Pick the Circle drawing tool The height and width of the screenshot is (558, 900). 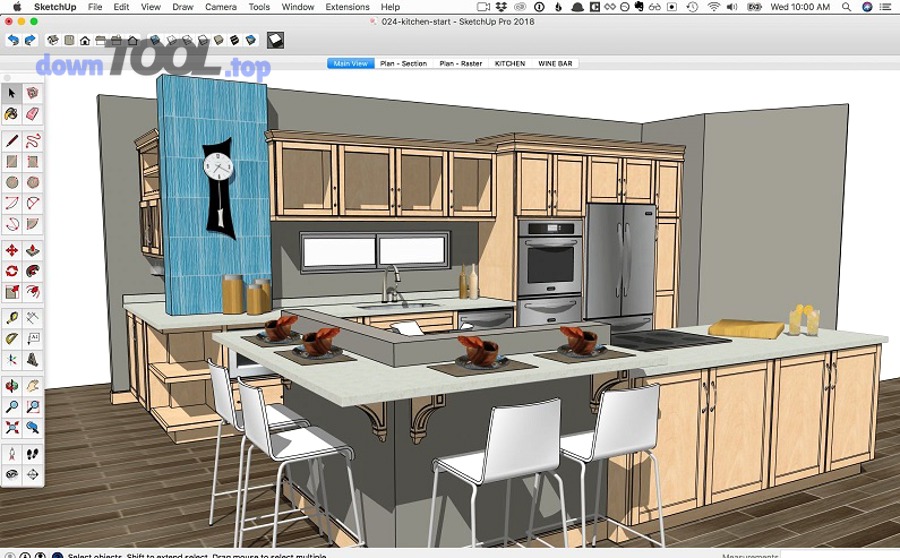[x=12, y=183]
